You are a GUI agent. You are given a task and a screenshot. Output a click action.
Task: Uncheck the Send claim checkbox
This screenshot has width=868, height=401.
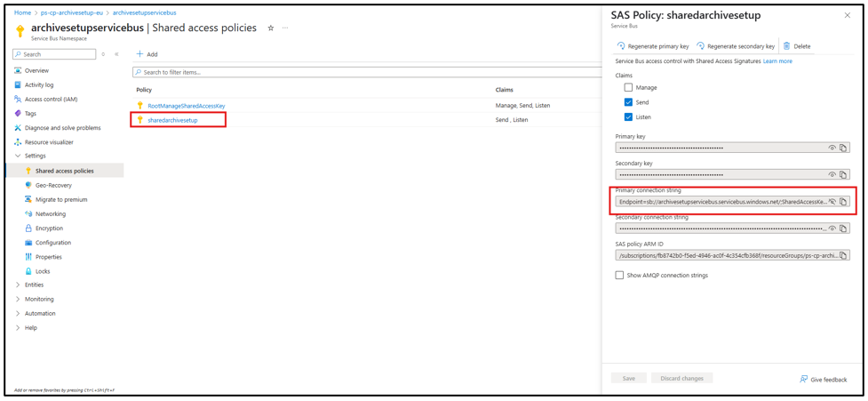click(628, 102)
